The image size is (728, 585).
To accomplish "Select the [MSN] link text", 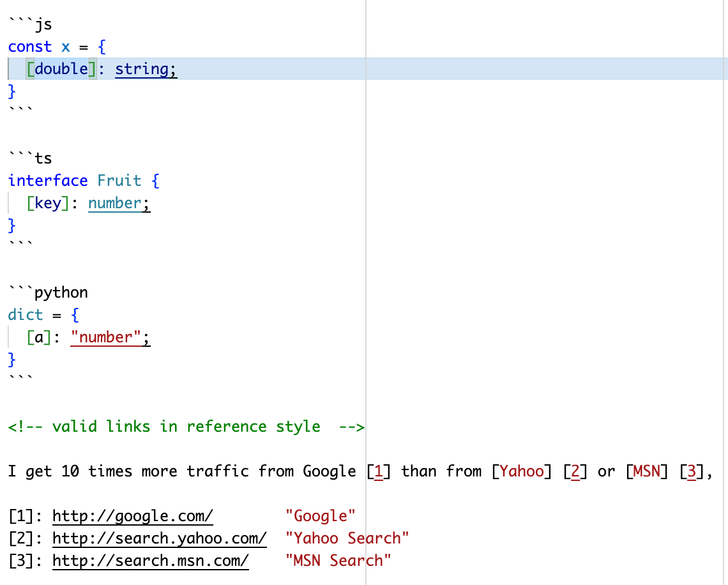I will [647, 471].
